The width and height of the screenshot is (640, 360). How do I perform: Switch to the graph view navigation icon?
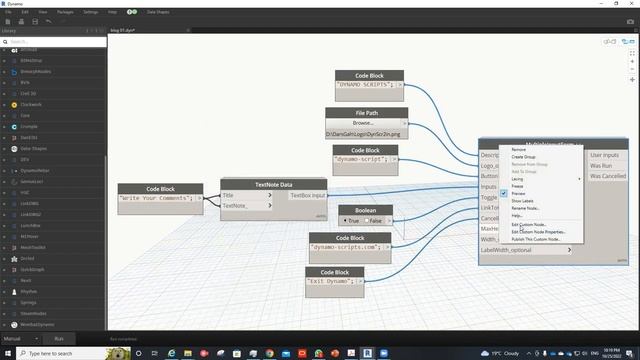[628, 42]
